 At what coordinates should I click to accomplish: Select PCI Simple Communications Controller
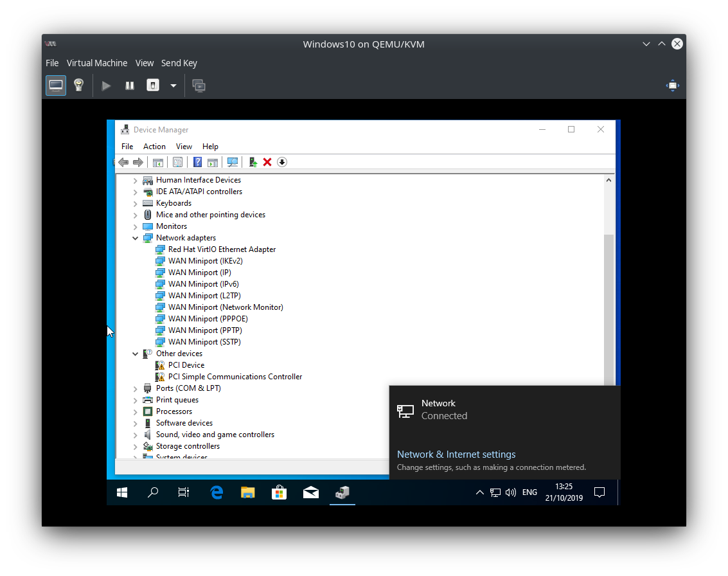(x=235, y=377)
